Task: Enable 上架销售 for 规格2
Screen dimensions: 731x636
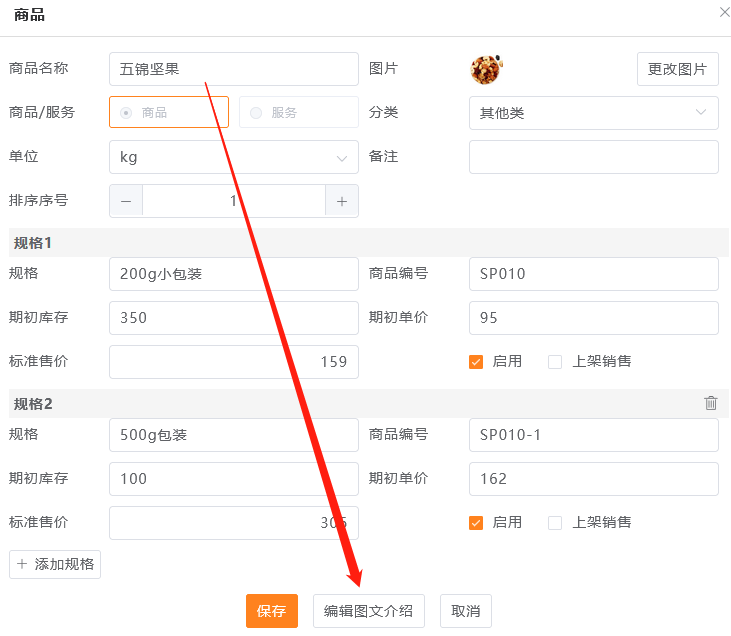Action: click(555, 523)
